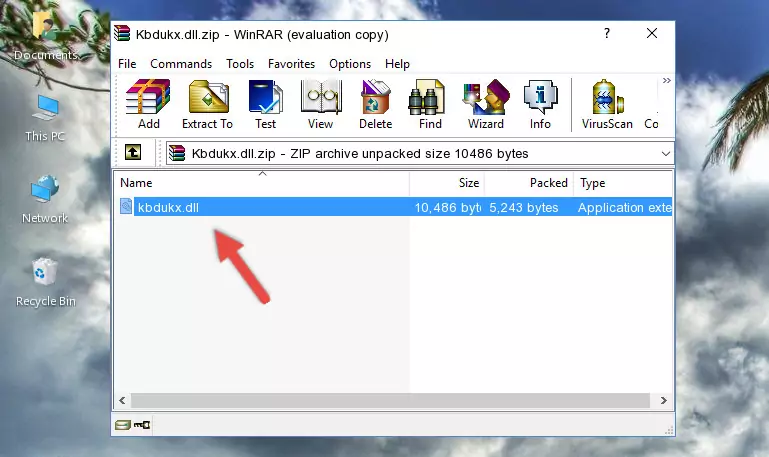769x457 pixels.
Task: Run the VirusScan tool
Action: 607,104
